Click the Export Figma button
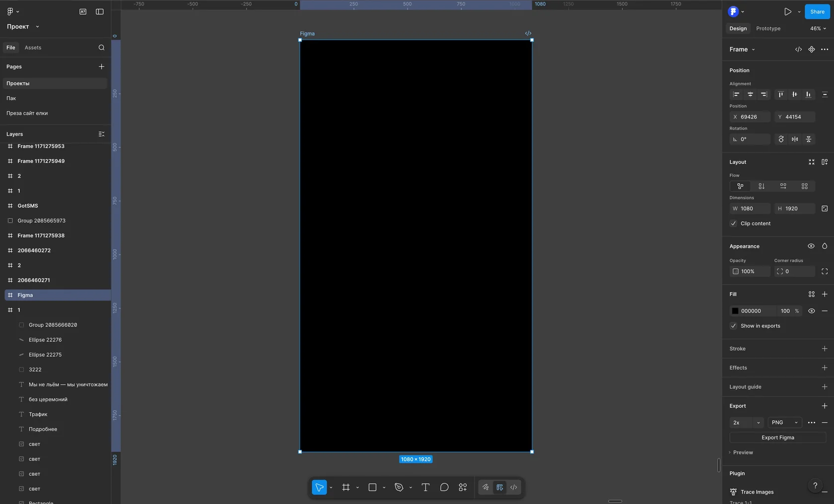834x504 pixels. [777, 438]
